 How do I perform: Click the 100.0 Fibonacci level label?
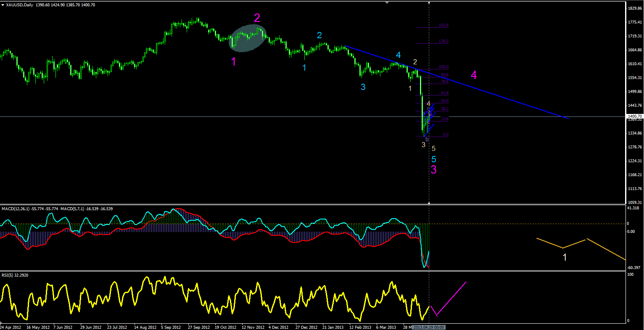[x=443, y=67]
